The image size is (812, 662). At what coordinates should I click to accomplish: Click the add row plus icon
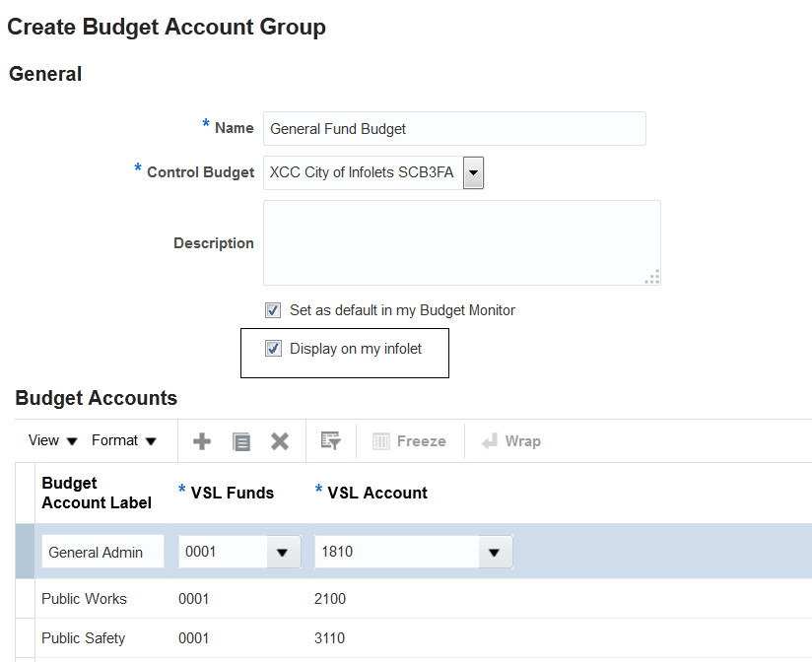(202, 441)
